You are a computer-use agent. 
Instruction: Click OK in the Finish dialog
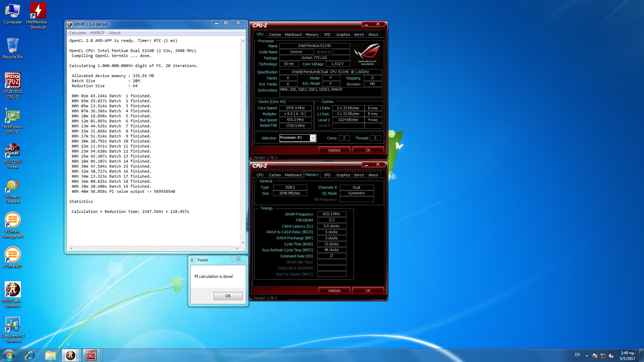[228, 296]
